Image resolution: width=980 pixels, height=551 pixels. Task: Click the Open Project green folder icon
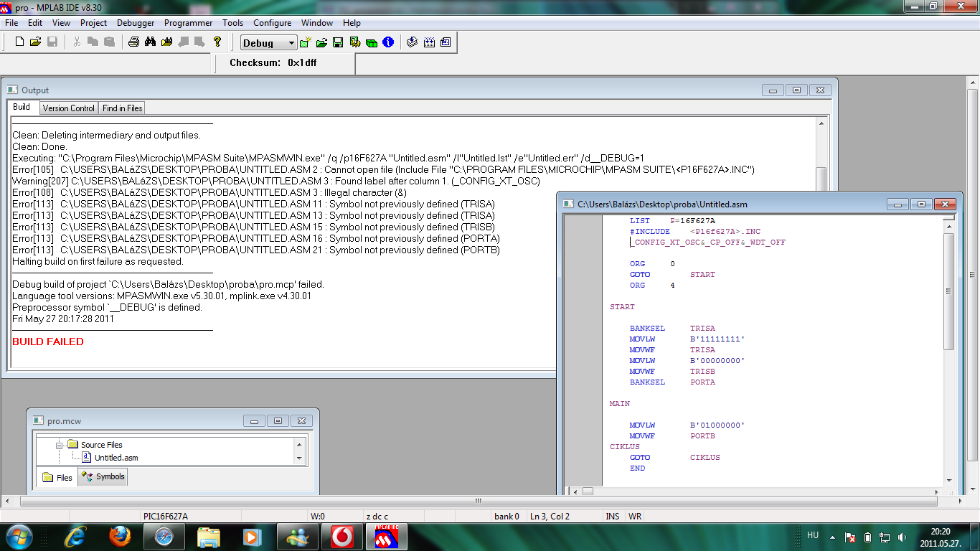(x=322, y=42)
